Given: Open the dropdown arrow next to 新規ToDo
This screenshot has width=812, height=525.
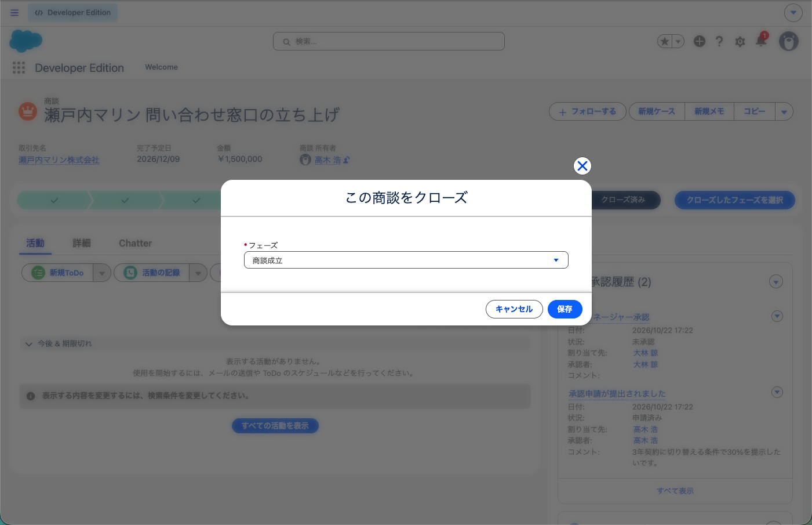Looking at the screenshot, I should tap(102, 273).
